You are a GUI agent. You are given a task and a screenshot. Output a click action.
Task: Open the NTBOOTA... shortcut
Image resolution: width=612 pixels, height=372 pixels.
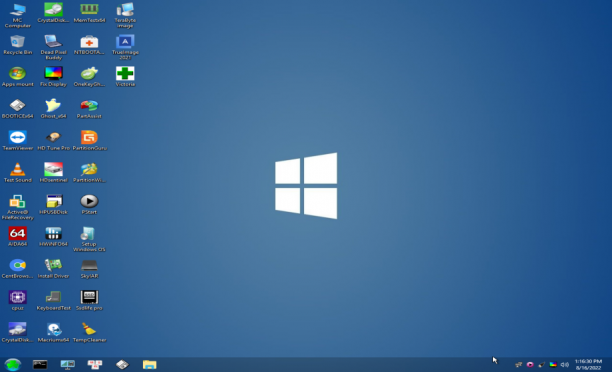click(89, 44)
